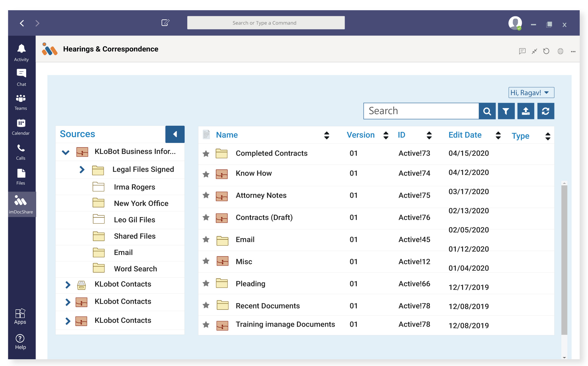The image size is (588, 366).
Task: Open the Hi, Ragav! dropdown
Action: click(x=531, y=93)
